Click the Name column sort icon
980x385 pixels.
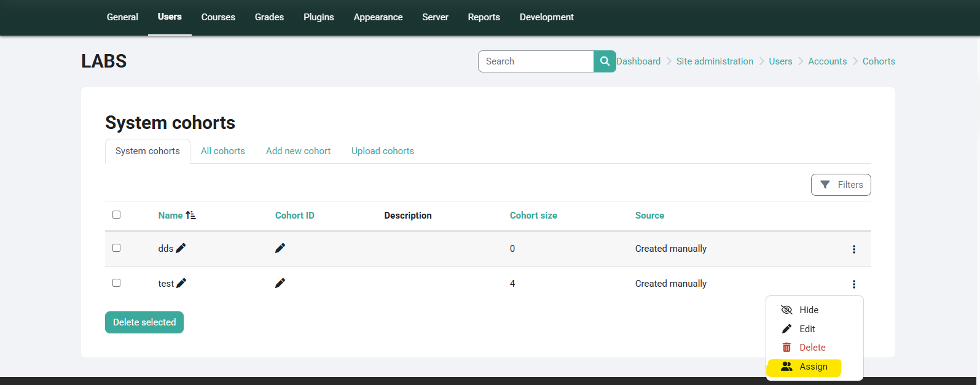click(190, 216)
